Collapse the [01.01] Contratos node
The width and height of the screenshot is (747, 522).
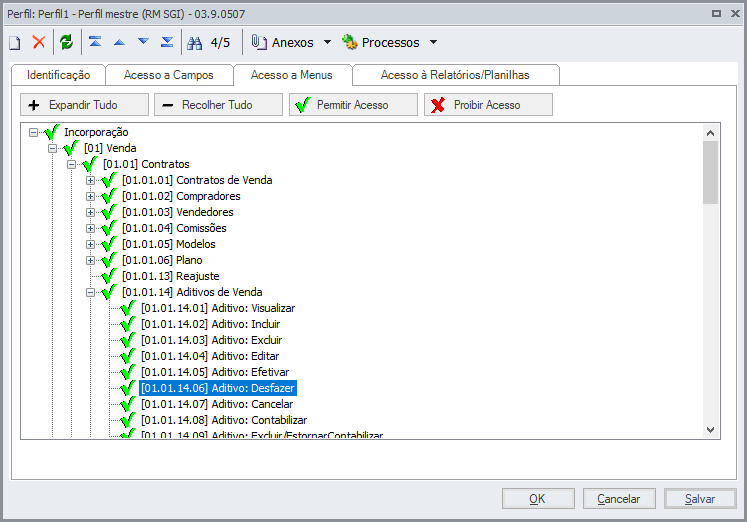pyautogui.click(x=71, y=164)
